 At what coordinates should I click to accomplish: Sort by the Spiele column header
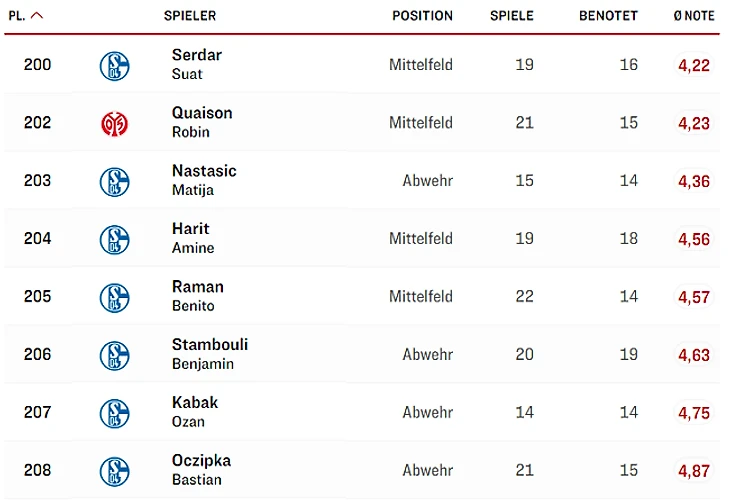[511, 16]
